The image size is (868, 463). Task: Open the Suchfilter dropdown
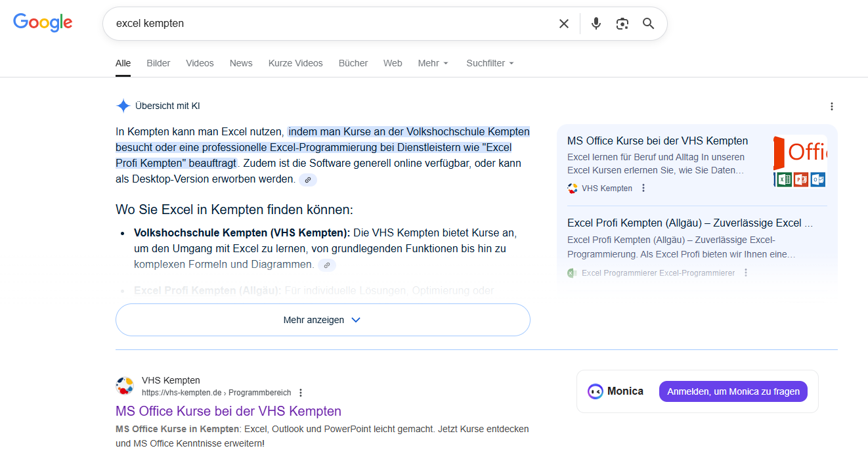(x=490, y=63)
